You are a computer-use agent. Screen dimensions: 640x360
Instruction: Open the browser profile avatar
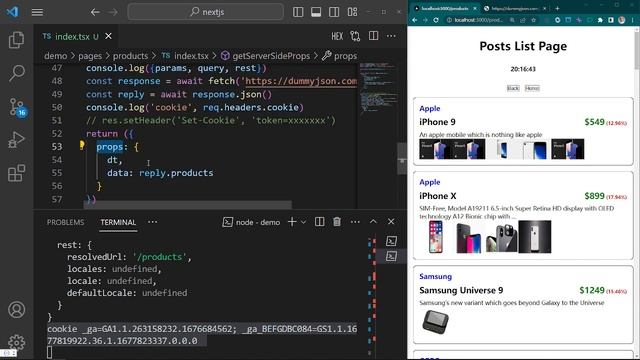(x=622, y=20)
